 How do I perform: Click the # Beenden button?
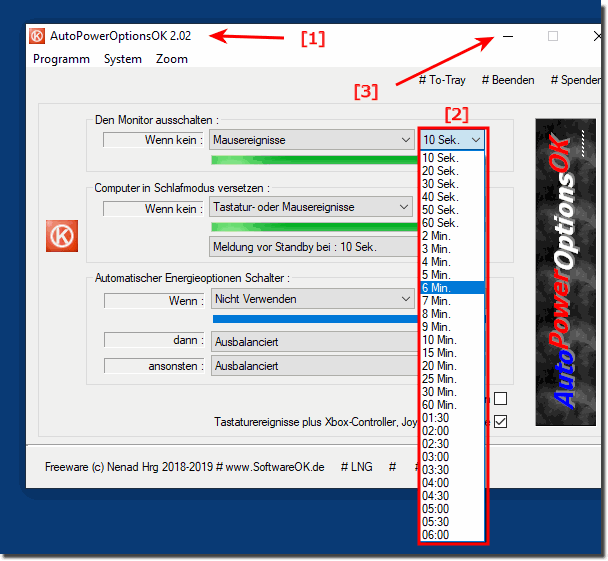[x=508, y=80]
